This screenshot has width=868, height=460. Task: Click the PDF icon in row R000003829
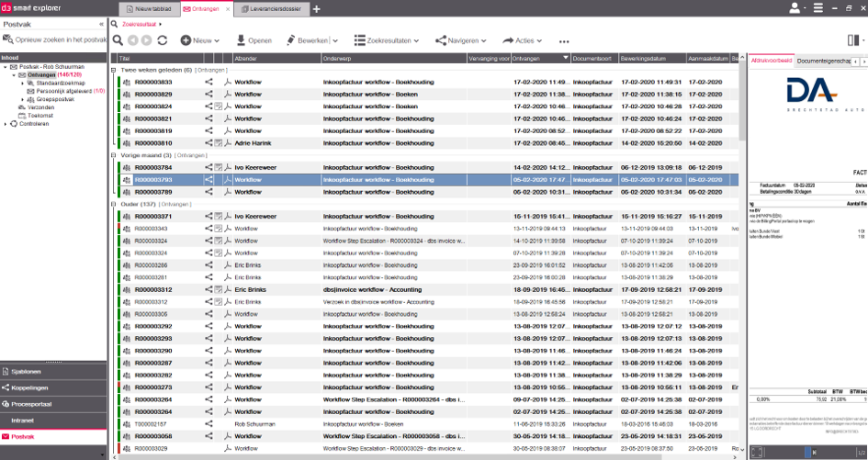click(x=228, y=94)
